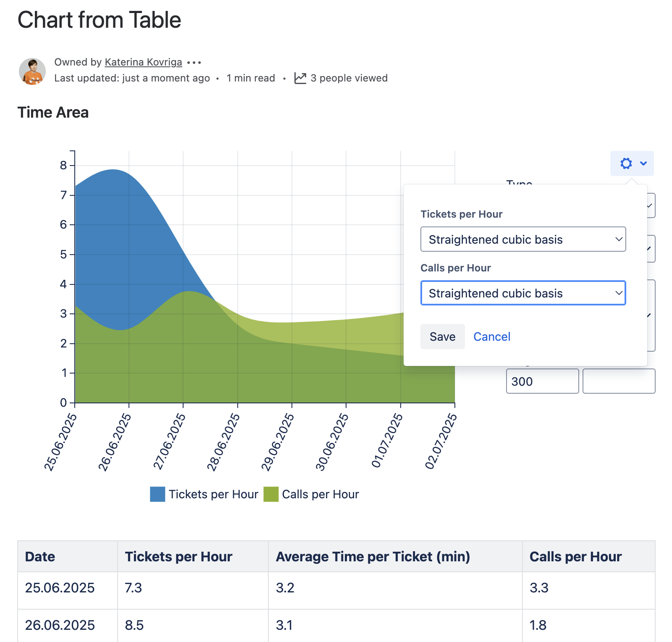Image resolution: width=672 pixels, height=642 pixels.
Task: Open the chart settings gear icon
Action: (626, 163)
